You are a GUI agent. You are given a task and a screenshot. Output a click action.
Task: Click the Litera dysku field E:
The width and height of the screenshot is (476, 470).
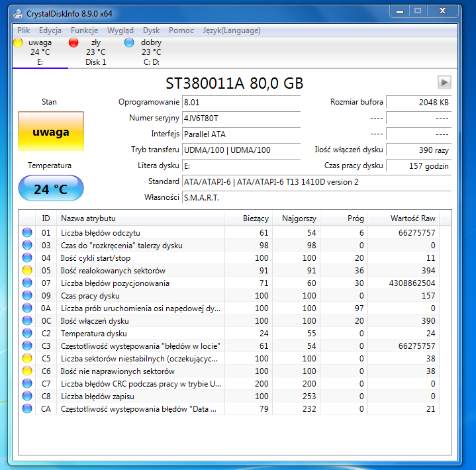[x=242, y=165]
